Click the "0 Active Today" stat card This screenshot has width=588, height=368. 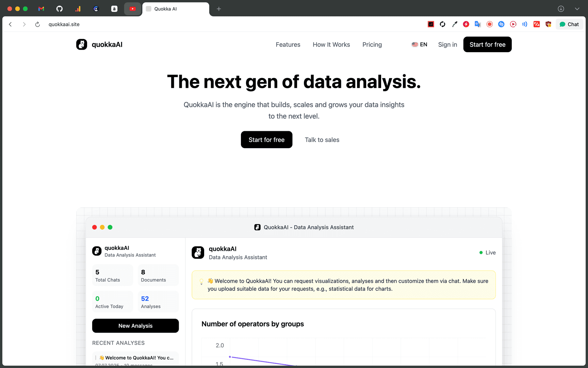coord(112,302)
